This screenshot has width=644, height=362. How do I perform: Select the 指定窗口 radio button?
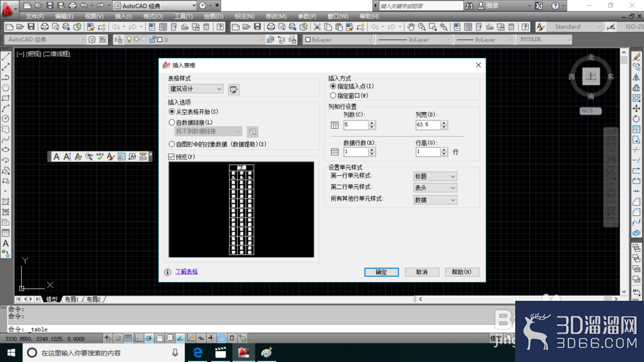[333, 96]
